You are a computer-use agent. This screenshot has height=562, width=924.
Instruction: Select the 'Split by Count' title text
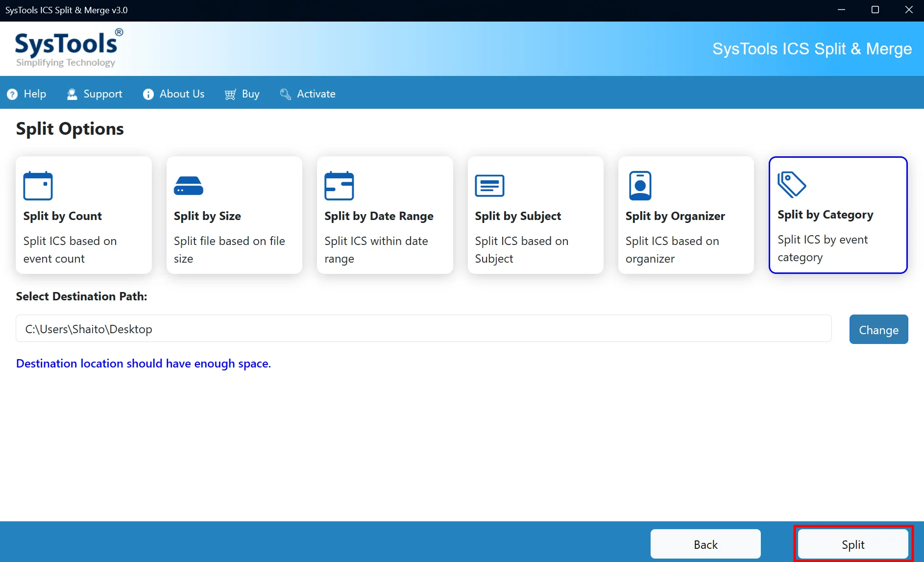pos(63,216)
